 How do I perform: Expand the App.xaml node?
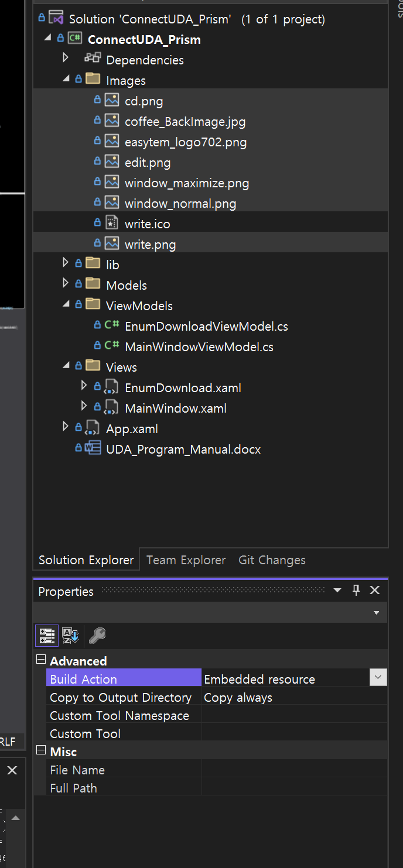(x=66, y=427)
